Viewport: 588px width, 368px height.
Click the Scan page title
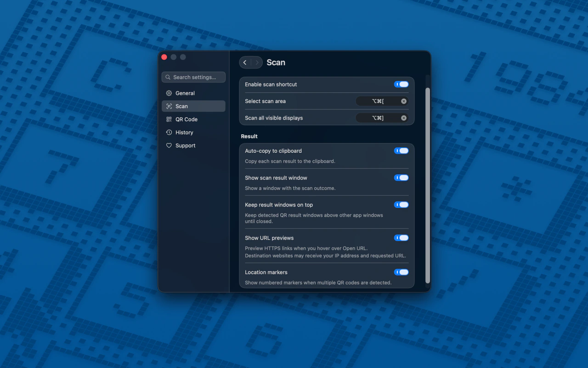[276, 63]
